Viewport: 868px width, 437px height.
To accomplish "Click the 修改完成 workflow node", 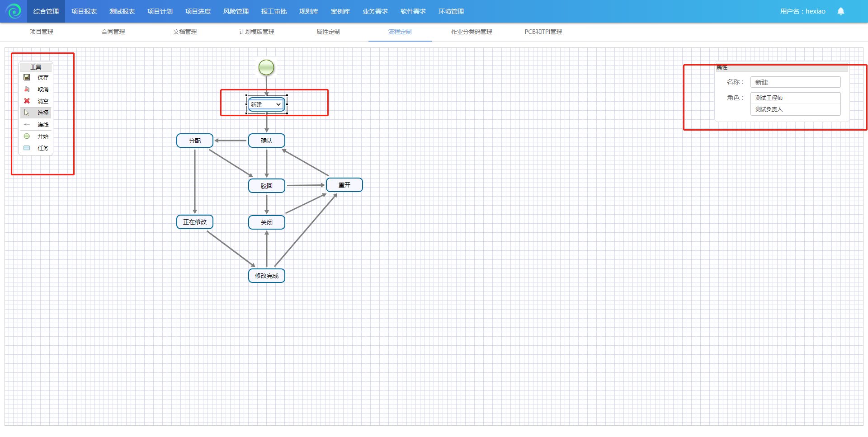I will point(267,276).
